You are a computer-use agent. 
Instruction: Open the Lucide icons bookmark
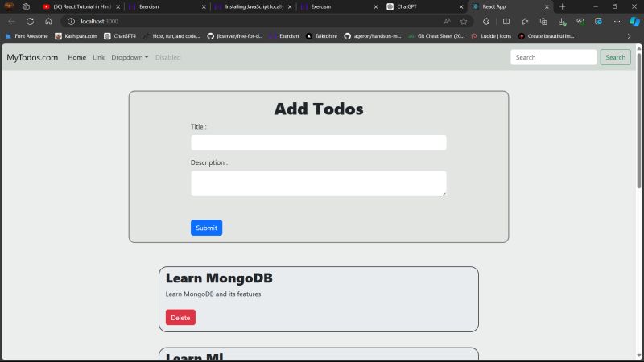click(491, 36)
